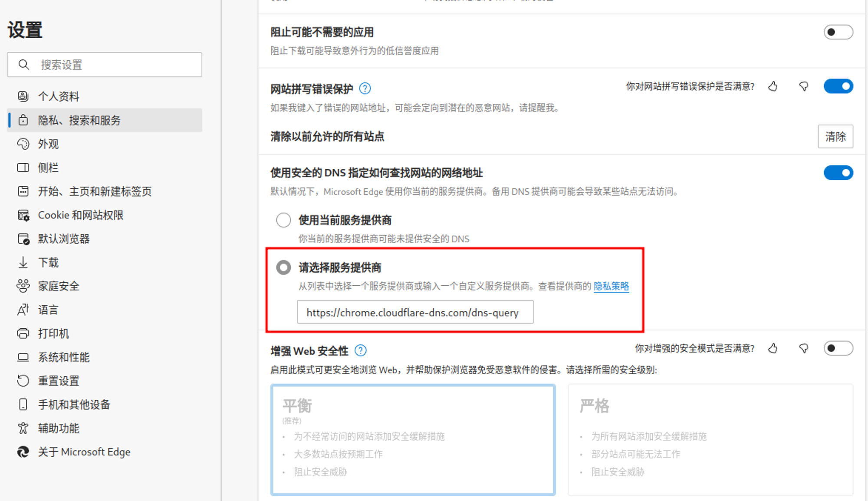The image size is (868, 501).
Task: Click the DNS provider URL input field
Action: point(414,312)
